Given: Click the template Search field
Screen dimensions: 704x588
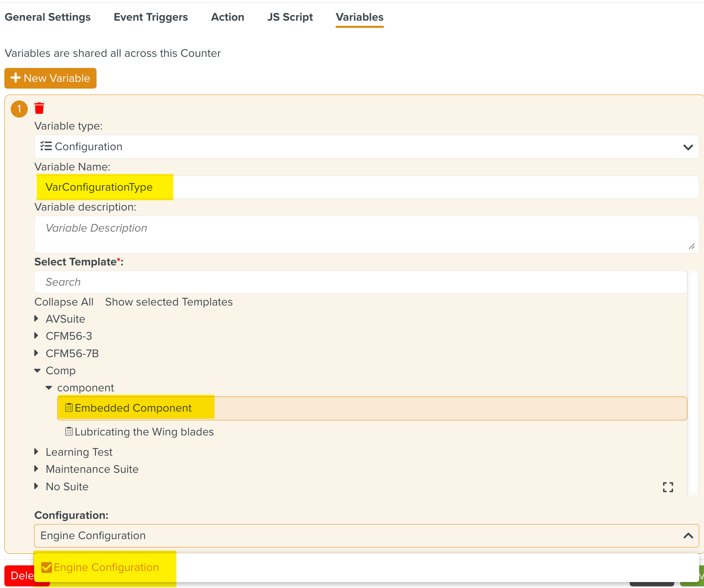Looking at the screenshot, I should (x=360, y=282).
